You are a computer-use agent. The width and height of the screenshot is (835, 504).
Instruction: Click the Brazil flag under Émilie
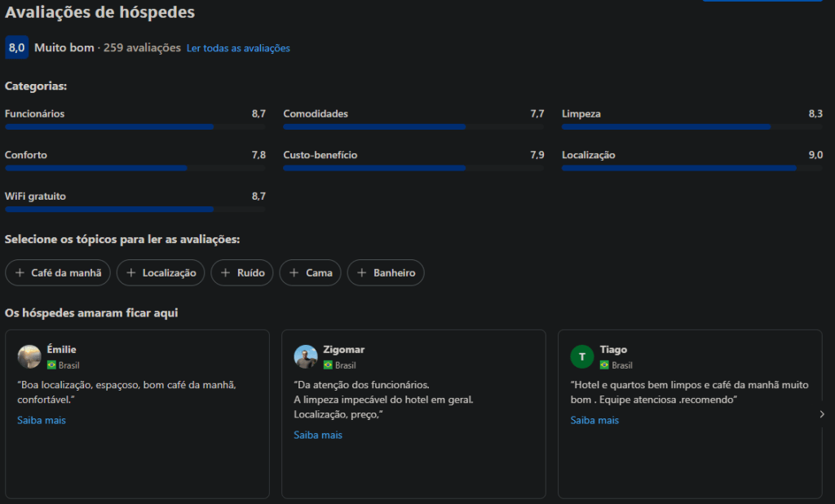[x=51, y=365]
